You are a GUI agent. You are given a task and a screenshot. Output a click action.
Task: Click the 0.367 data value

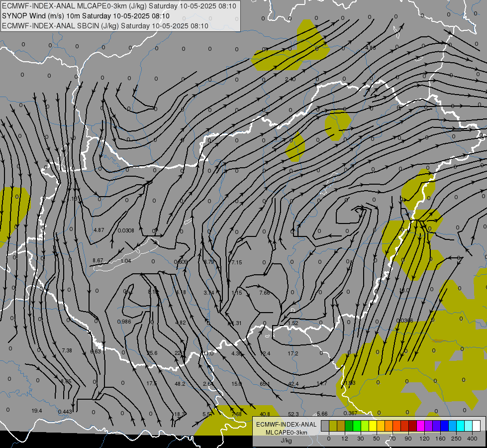(350, 413)
